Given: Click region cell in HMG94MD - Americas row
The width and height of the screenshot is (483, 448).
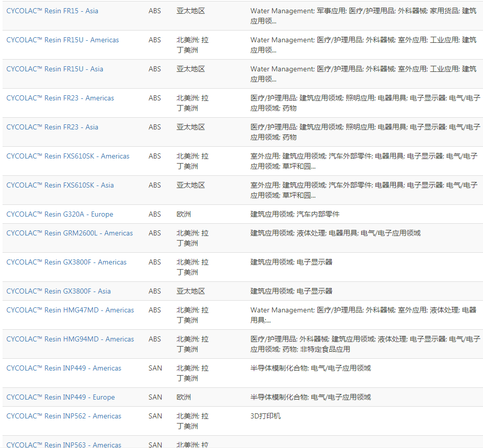Looking at the screenshot, I should click(193, 344).
